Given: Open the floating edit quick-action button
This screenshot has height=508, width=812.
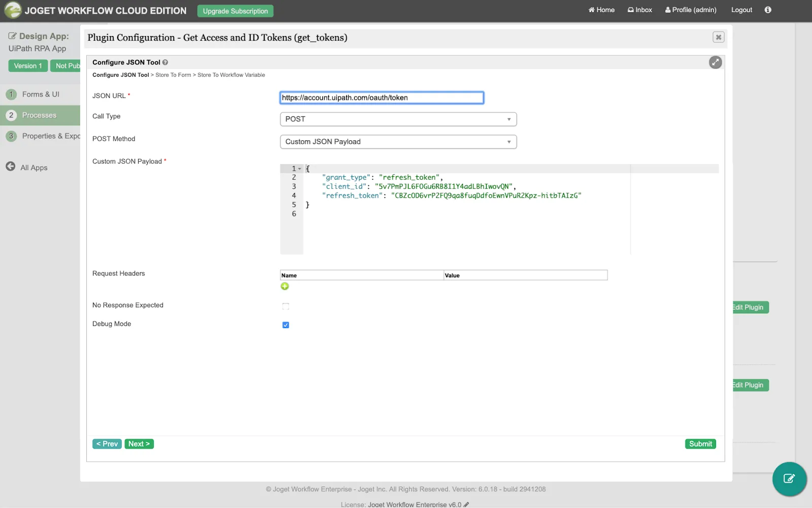Looking at the screenshot, I should (x=789, y=479).
